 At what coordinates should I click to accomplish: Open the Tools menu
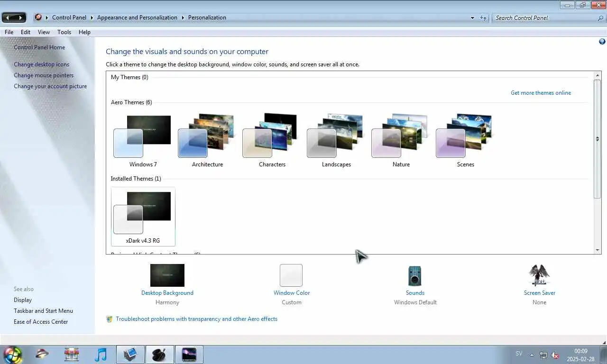(64, 32)
